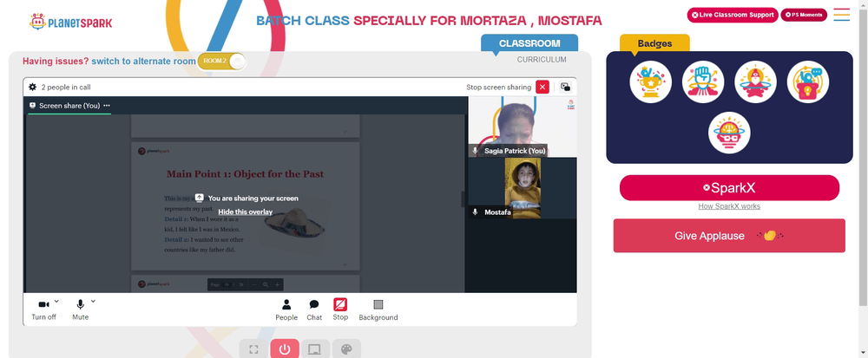Open the Chat panel

pyautogui.click(x=314, y=310)
